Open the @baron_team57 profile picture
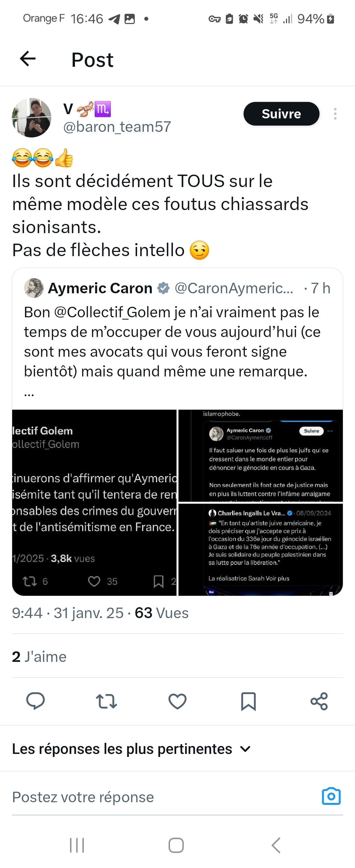Viewport: 355px width, 868px height. pos(32,118)
